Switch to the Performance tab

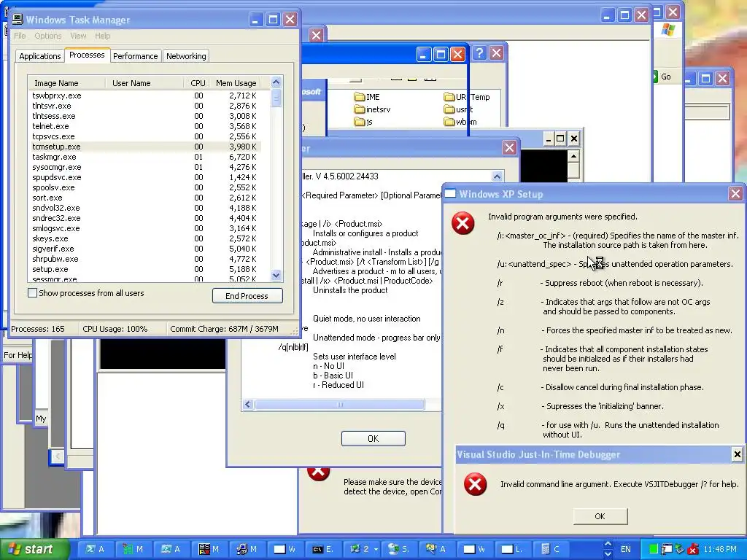(135, 55)
